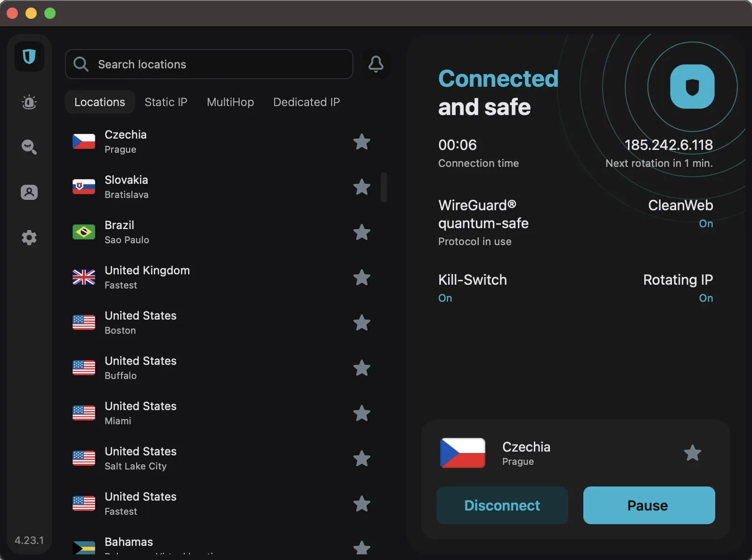This screenshot has height=560, width=752.
Task: Click the Bahamas flag icon
Action: 84,548
